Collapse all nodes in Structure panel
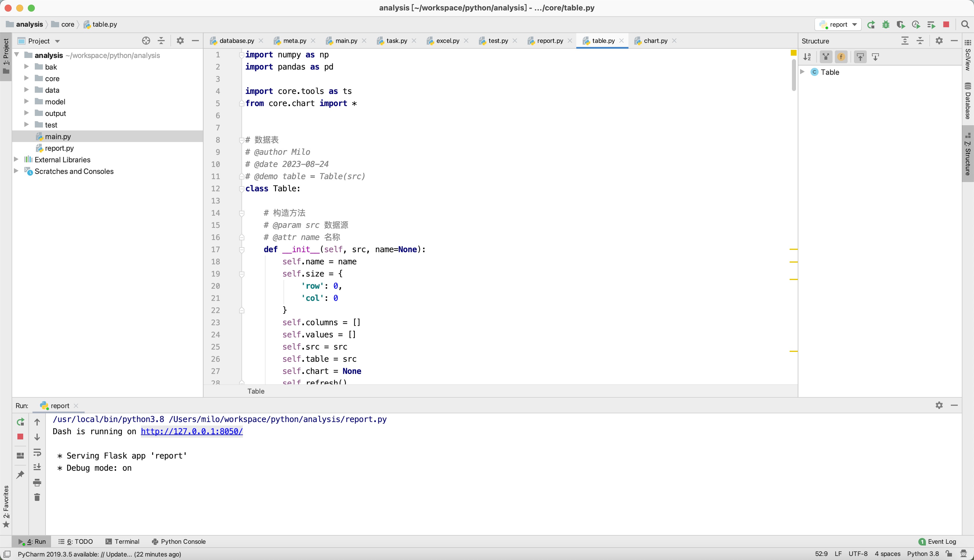This screenshot has width=974, height=560. tap(920, 41)
